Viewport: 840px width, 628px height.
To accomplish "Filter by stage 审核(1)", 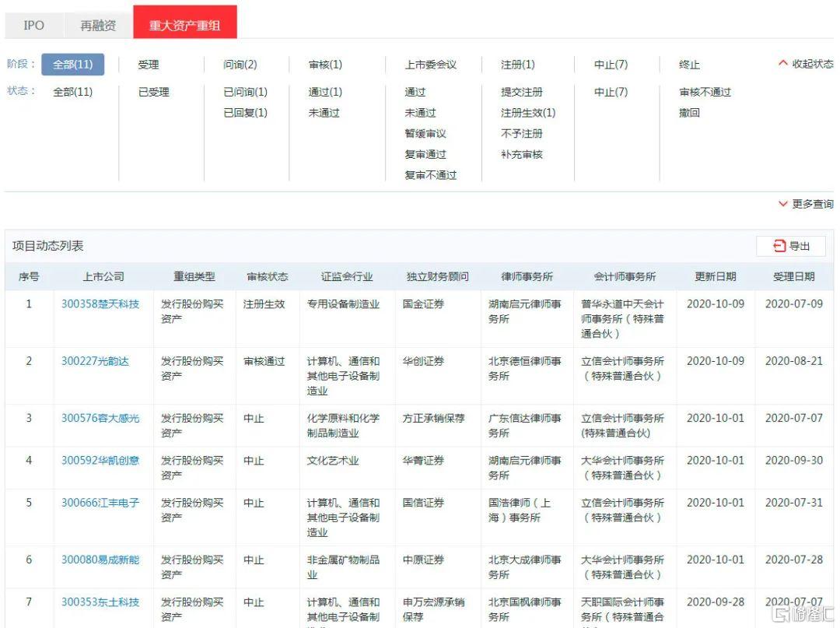I will click(x=325, y=65).
